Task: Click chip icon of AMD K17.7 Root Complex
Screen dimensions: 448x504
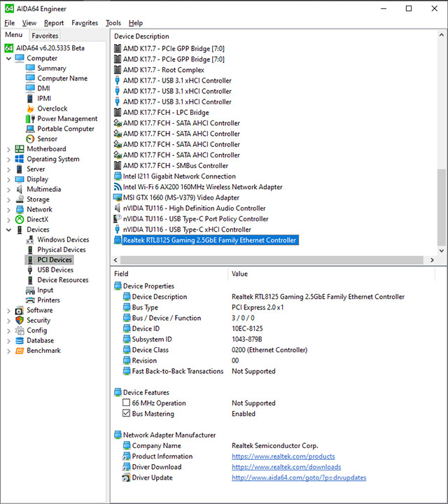Action: (x=118, y=70)
